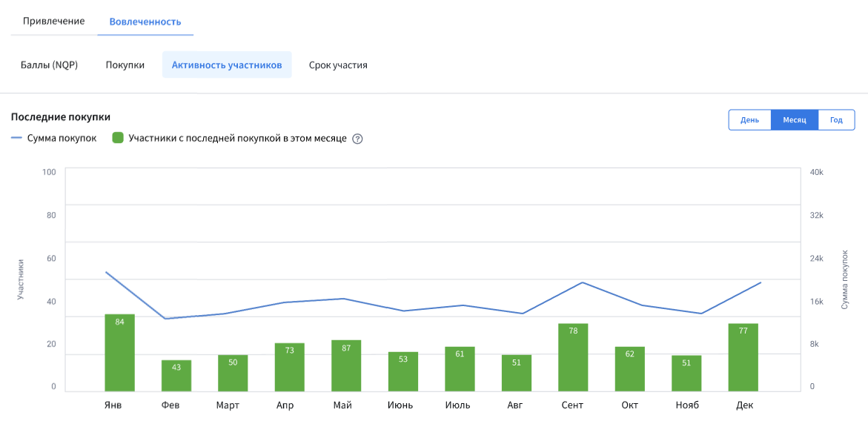
Task: Click the line point above January
Action: tap(107, 273)
